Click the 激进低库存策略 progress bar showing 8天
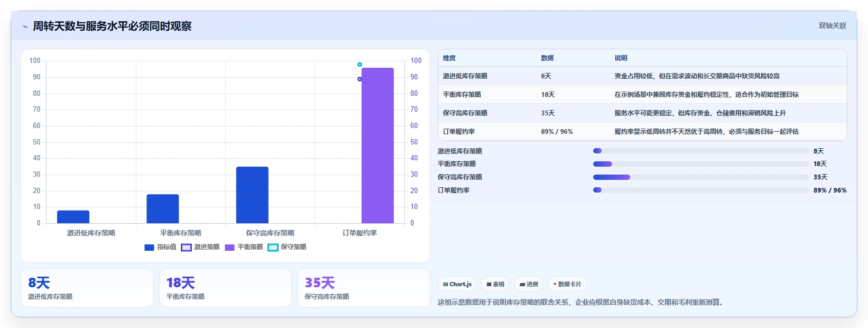868x328 pixels. (701, 151)
